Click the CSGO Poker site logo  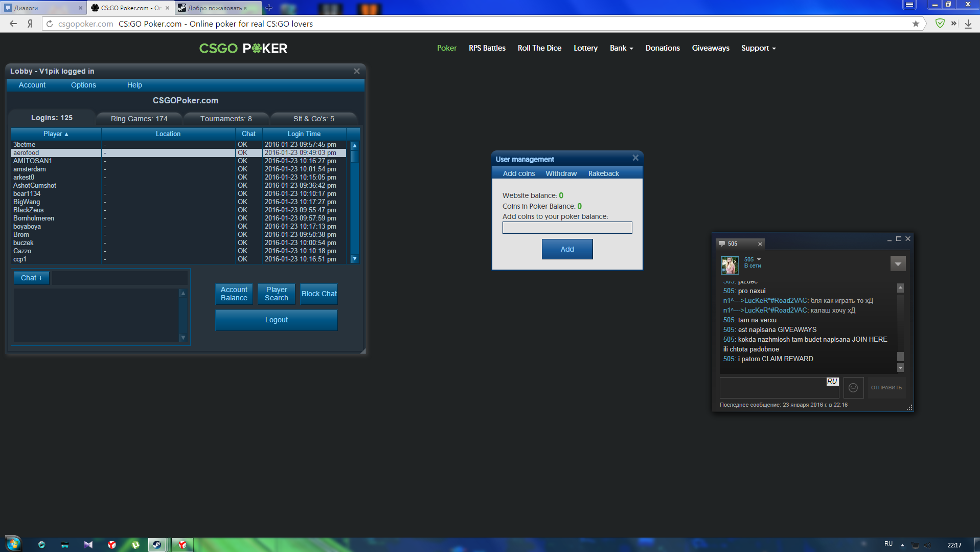[243, 48]
